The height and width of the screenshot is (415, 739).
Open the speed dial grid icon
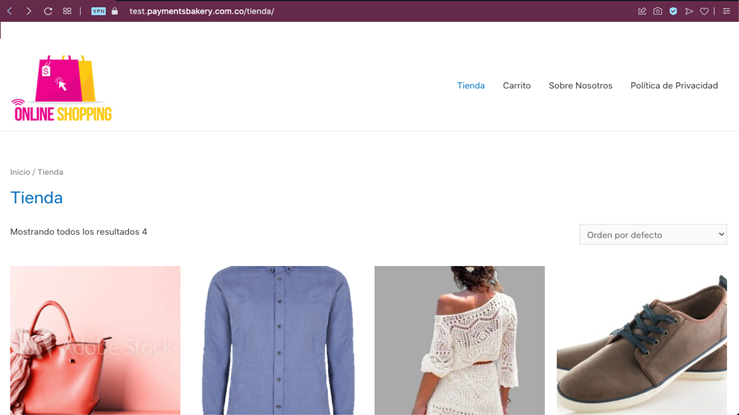click(67, 11)
